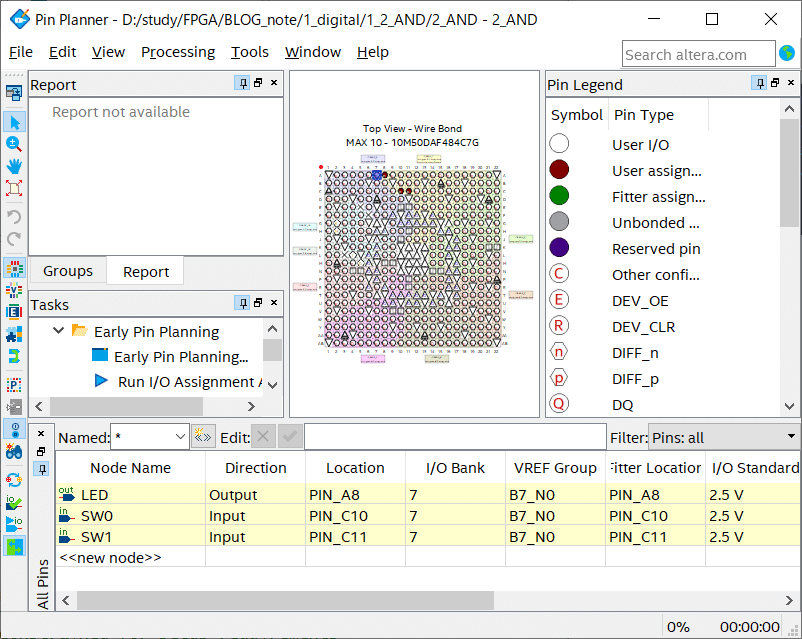Select the arrow selection tool
Viewport: 802px width, 639px height.
click(14, 122)
